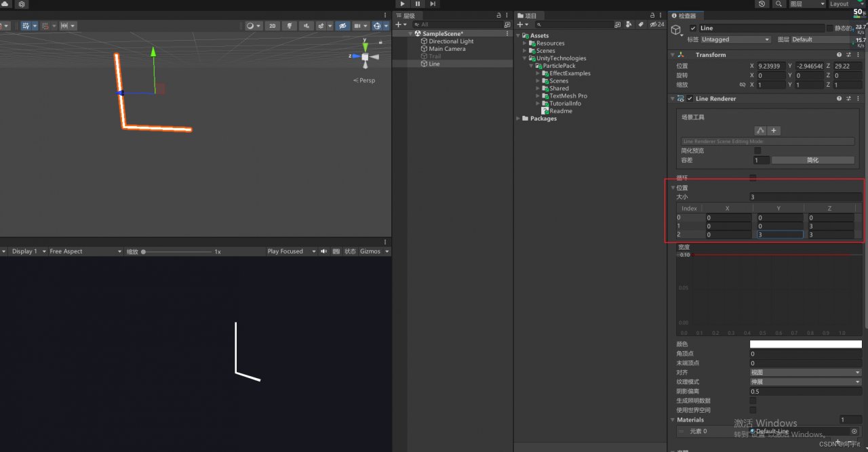868x452 pixels.
Task: Toggle the scale constrain proportions link icon
Action: point(742,85)
